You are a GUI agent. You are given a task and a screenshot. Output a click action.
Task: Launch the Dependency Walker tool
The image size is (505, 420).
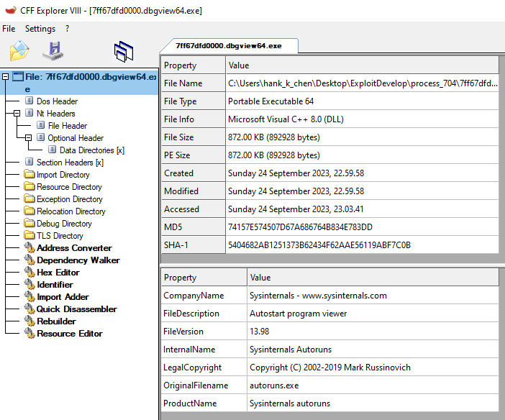coord(78,260)
